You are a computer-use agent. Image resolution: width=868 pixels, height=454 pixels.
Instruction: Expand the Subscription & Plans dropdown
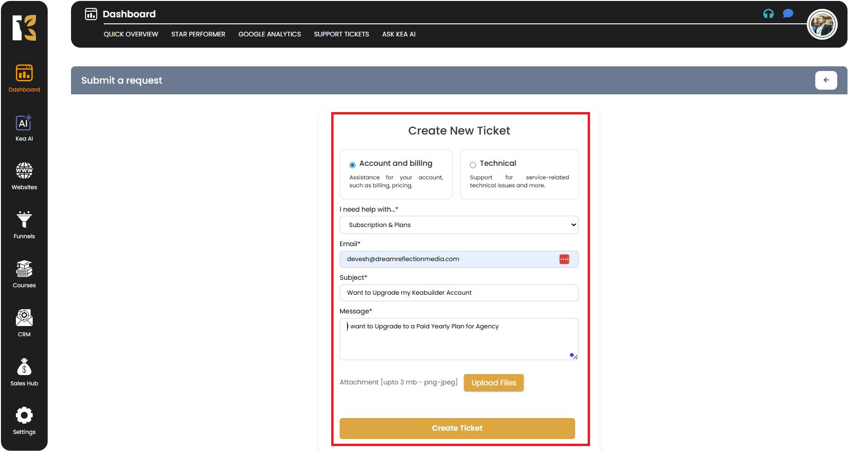[x=459, y=225]
